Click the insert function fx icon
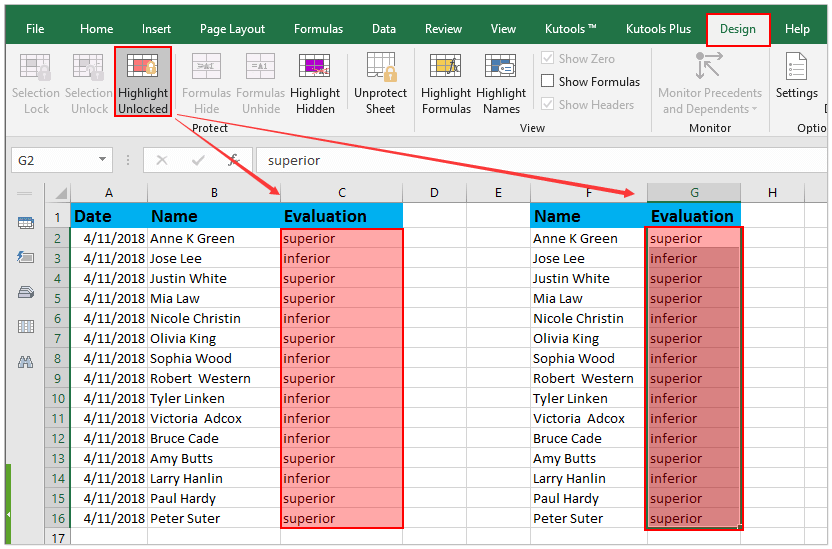This screenshot has height=549, width=832. point(233,160)
